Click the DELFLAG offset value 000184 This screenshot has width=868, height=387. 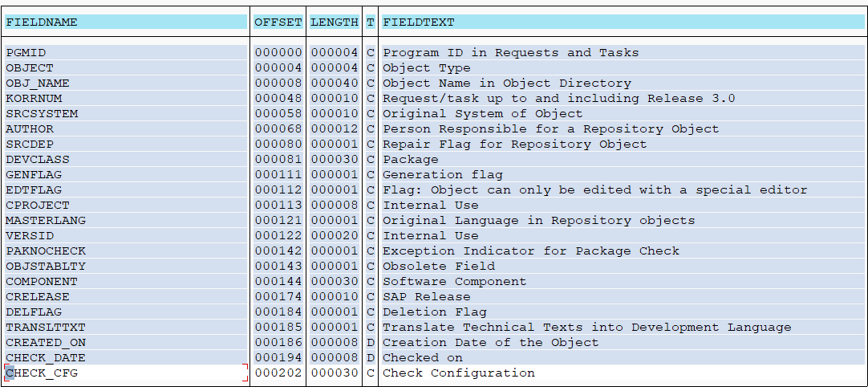pyautogui.click(x=278, y=312)
